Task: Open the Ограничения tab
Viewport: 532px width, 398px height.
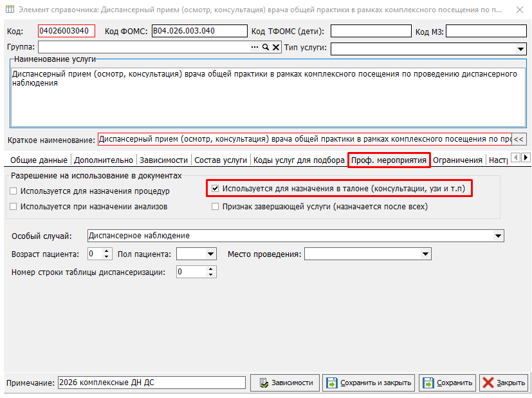Action: 457,160
